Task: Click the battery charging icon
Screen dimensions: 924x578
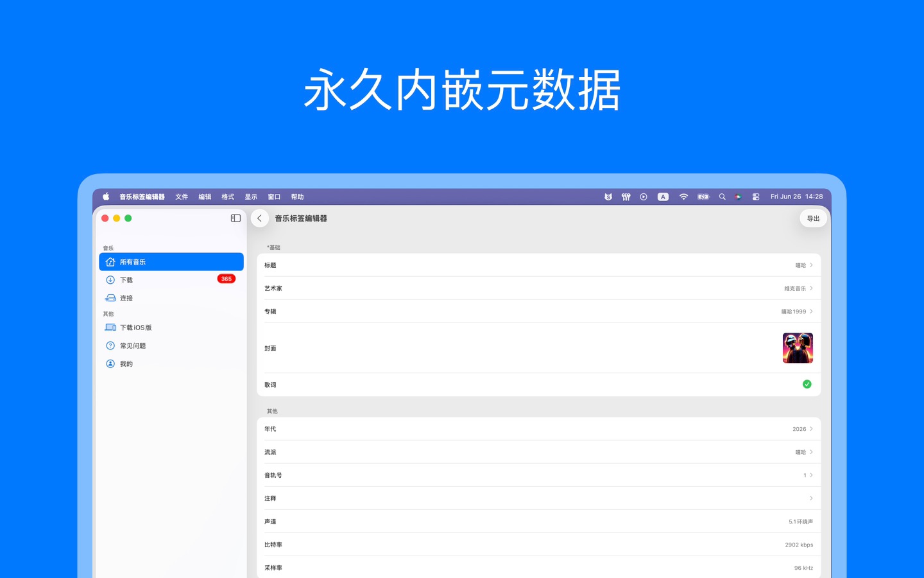Action: pos(704,197)
